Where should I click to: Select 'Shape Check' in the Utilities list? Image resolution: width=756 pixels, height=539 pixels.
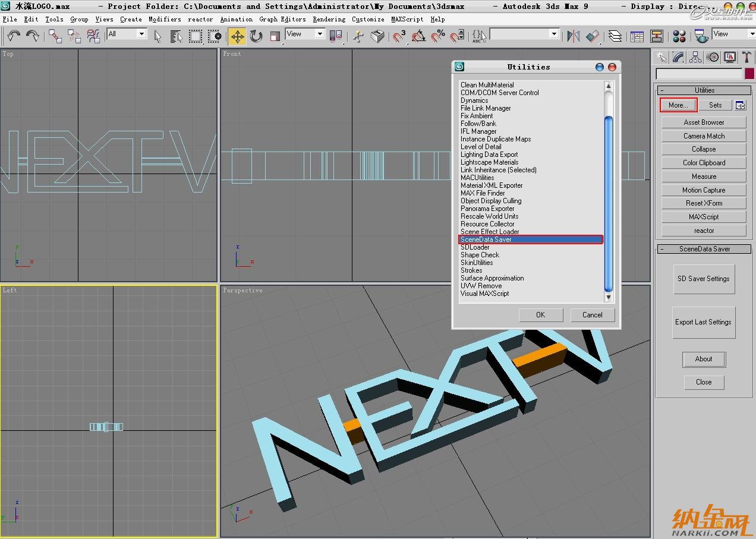click(480, 255)
